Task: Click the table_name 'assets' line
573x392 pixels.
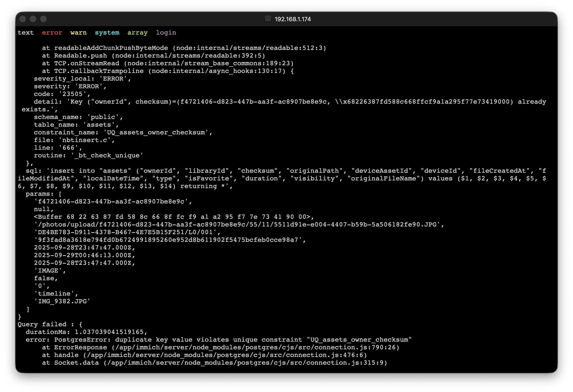Action: (x=76, y=125)
